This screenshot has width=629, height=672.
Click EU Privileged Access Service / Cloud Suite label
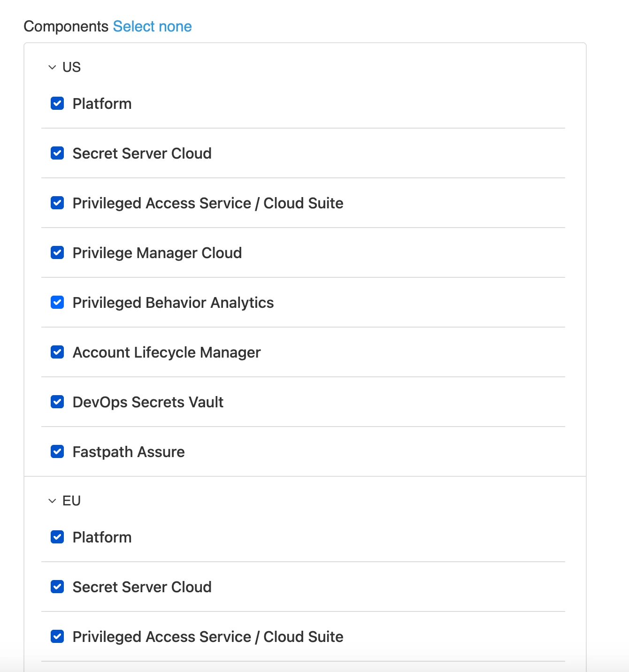(208, 637)
